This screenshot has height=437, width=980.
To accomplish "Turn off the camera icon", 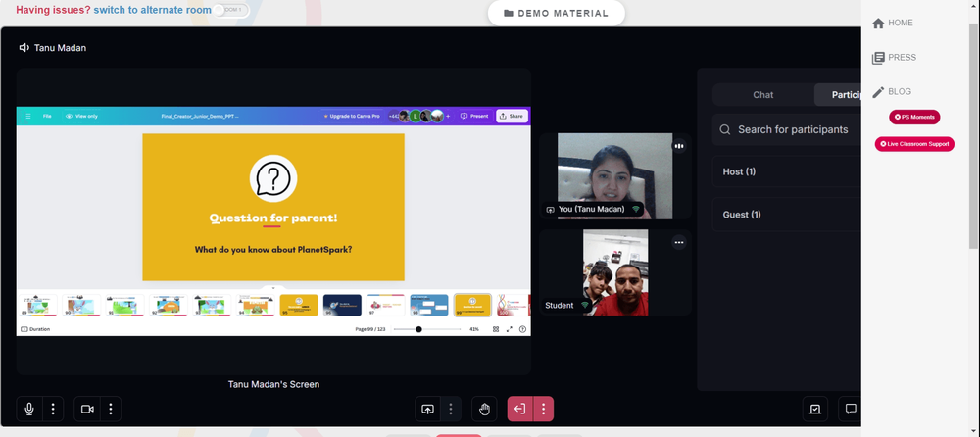I will pos(87,409).
